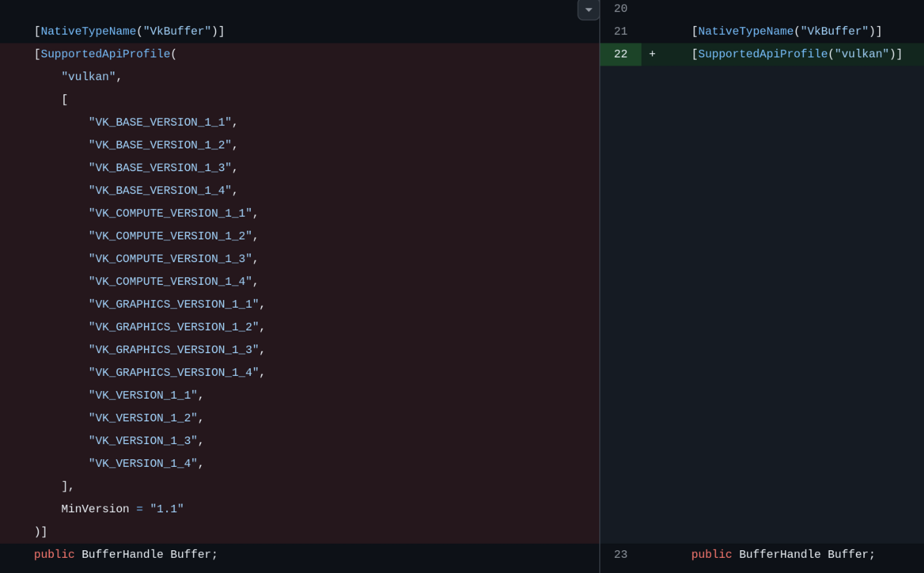Screen dimensions: 924x573
Task: Click the "VK_VERSION_1_1" string
Action: tap(143, 395)
